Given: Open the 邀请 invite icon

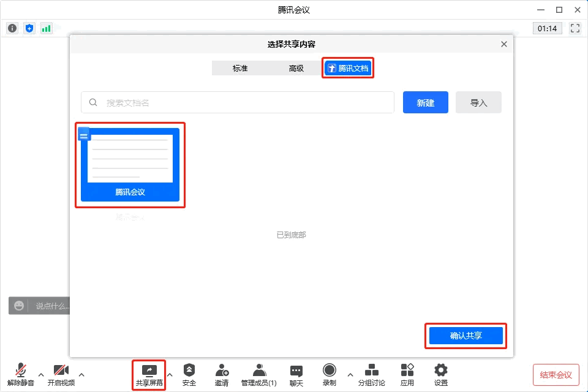Looking at the screenshot, I should point(222,375).
